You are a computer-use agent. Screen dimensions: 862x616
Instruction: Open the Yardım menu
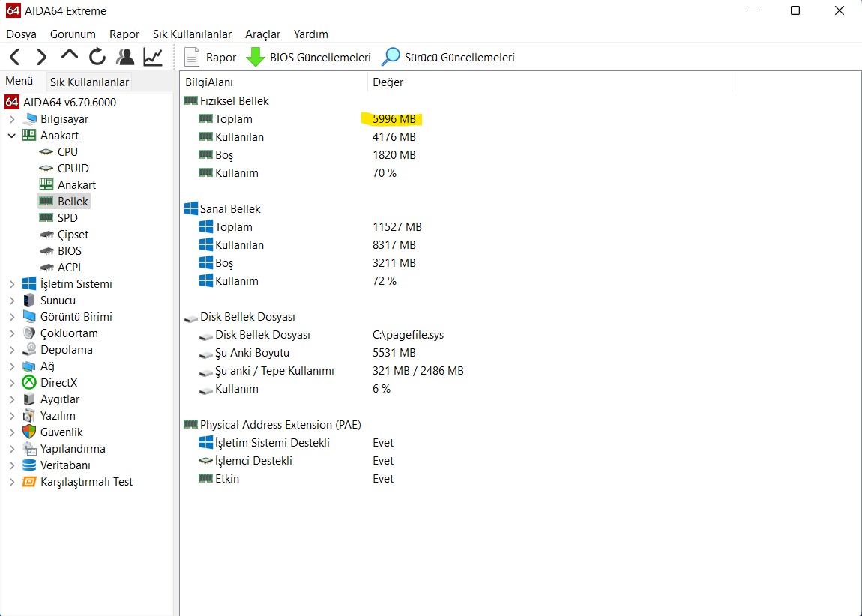310,34
